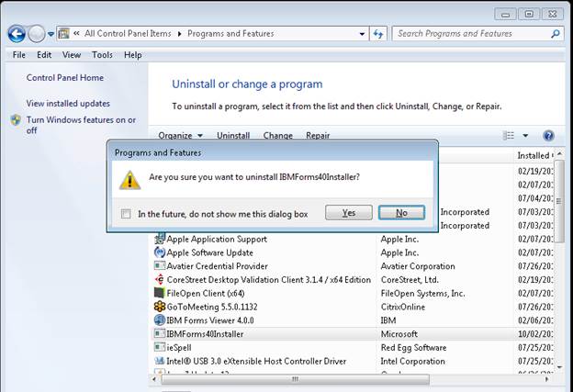Open the Tools menu
This screenshot has height=392, width=573.
coord(102,55)
